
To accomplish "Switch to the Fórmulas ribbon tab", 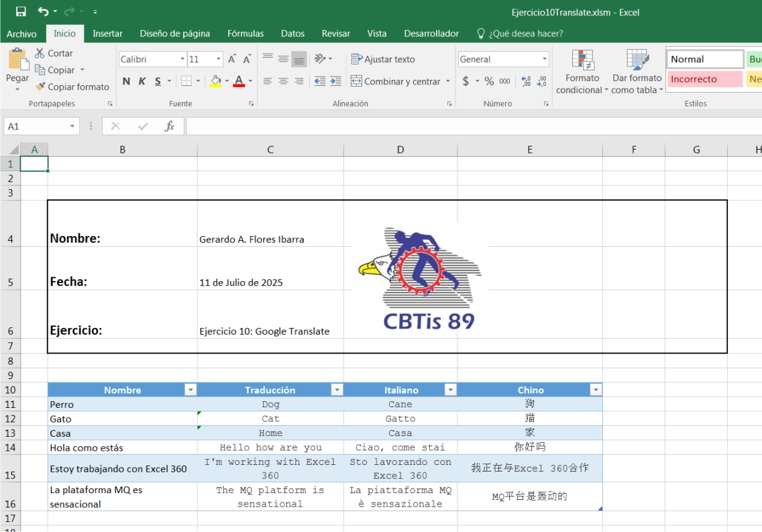I will pos(246,34).
